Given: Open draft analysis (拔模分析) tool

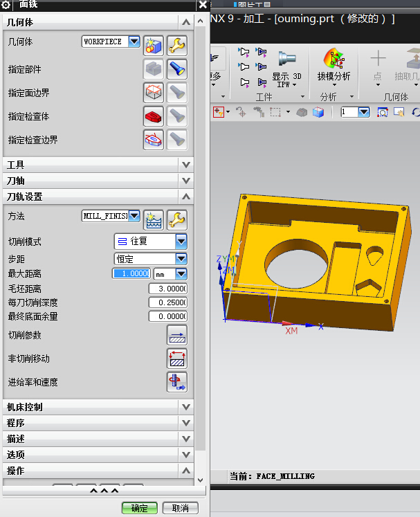Looking at the screenshot, I should (334, 59).
